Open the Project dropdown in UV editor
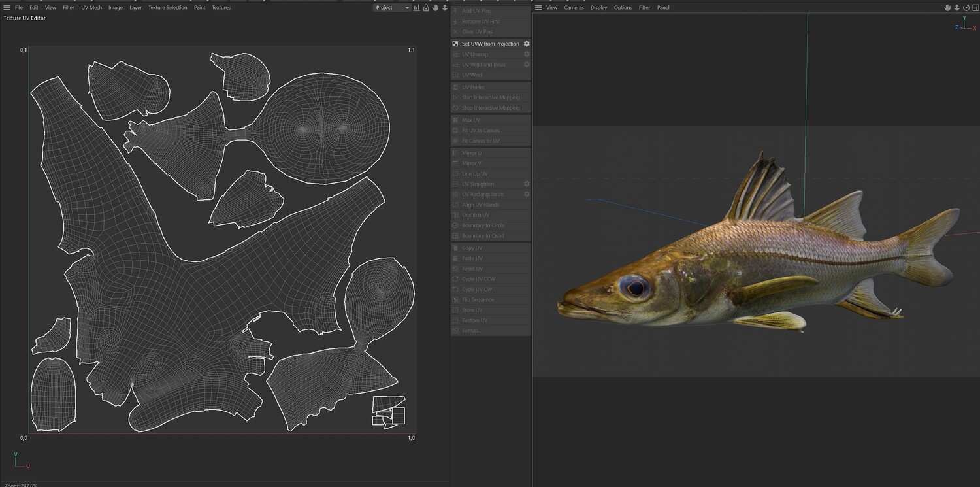The width and height of the screenshot is (980, 487). (x=392, y=8)
